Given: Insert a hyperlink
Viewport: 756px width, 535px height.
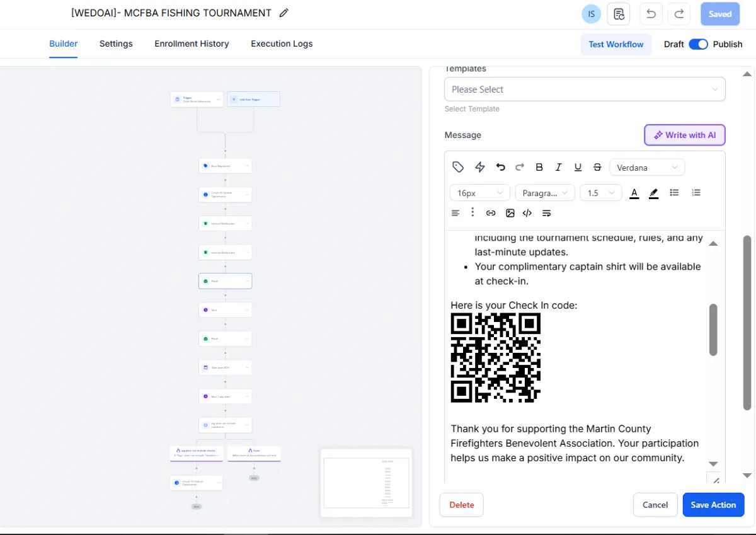Looking at the screenshot, I should tap(491, 213).
